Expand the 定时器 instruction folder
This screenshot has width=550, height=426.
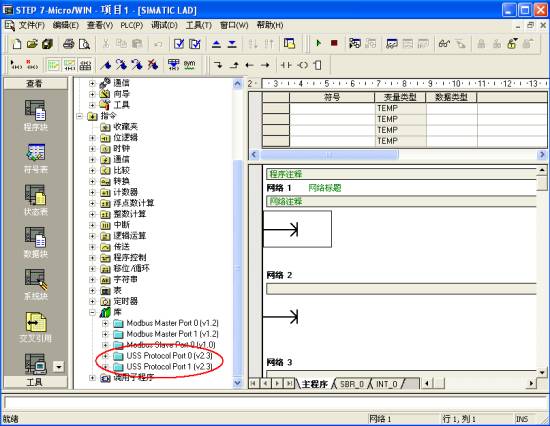[92, 301]
